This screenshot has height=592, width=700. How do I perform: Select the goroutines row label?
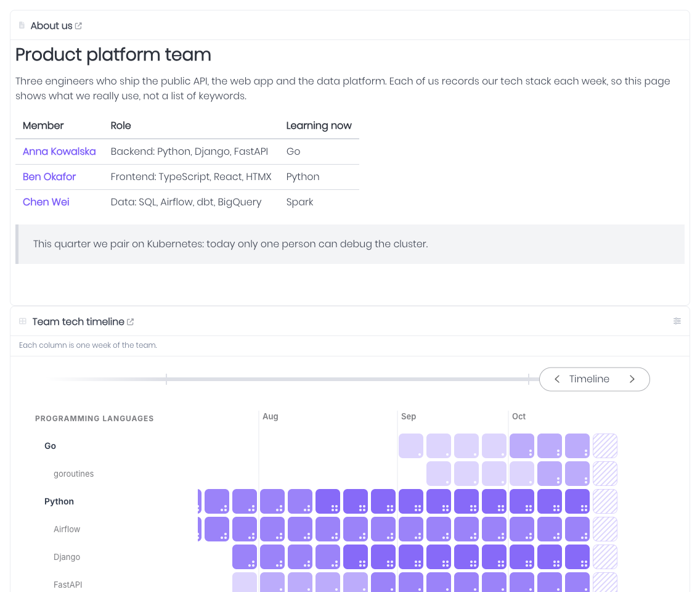click(74, 474)
